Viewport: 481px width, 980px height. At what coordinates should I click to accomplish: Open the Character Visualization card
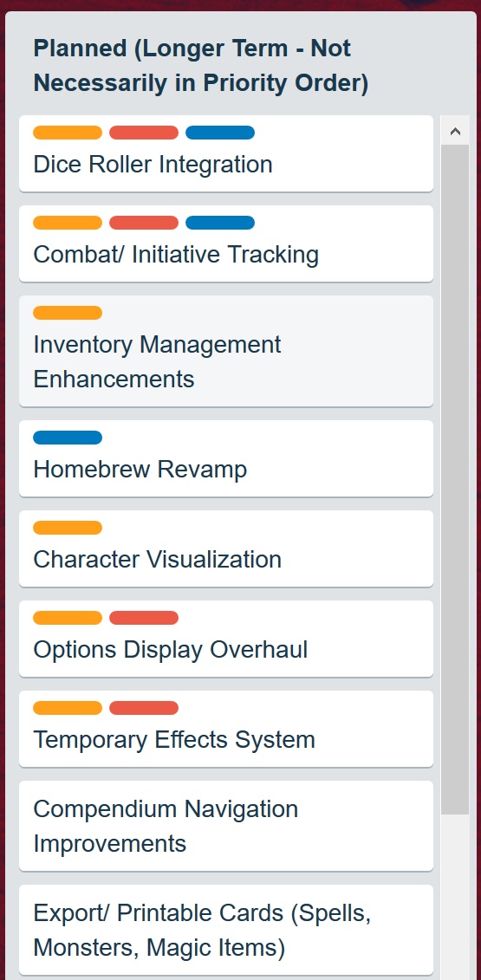(226, 548)
